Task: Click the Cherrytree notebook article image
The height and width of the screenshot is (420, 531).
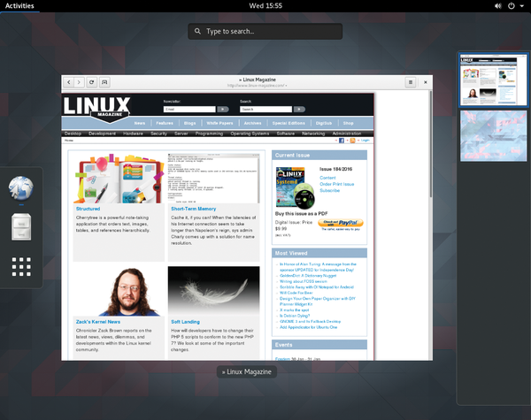Action: (119, 179)
